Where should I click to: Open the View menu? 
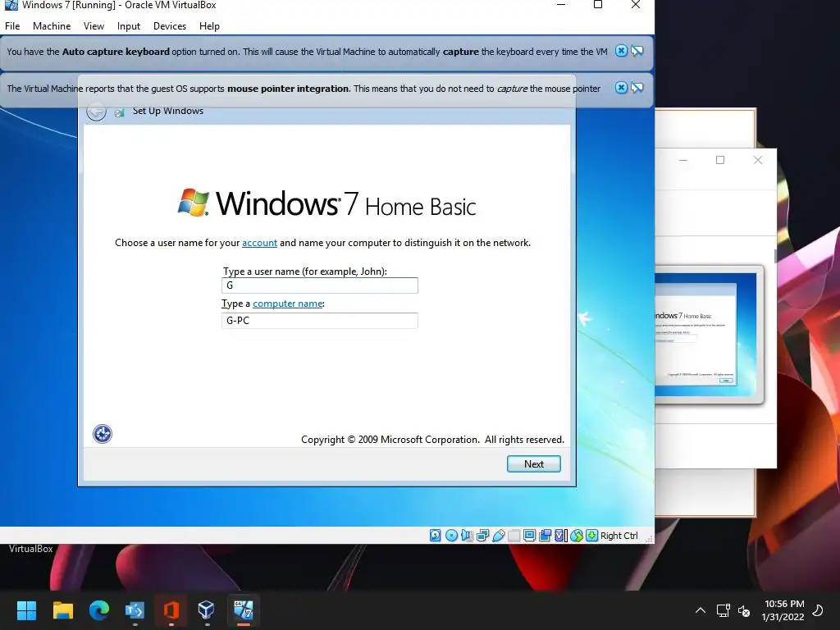coord(94,25)
